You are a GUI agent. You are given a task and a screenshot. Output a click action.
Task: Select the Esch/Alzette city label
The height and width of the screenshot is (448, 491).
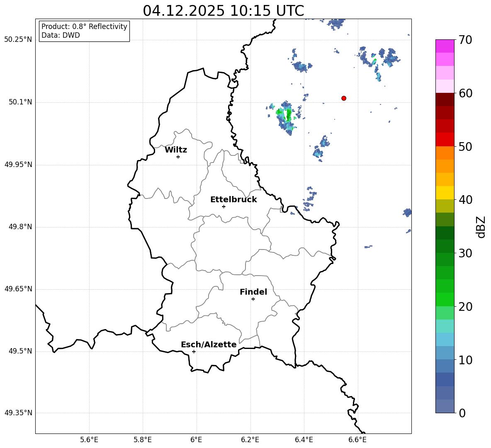[x=209, y=344]
